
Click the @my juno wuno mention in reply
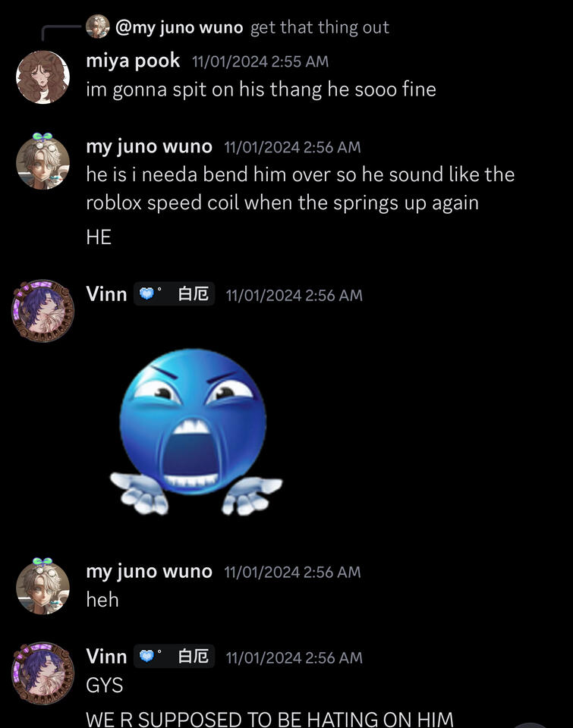(x=179, y=27)
